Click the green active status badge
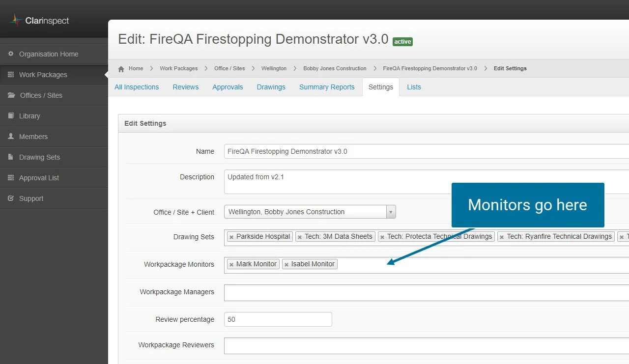 [x=402, y=42]
